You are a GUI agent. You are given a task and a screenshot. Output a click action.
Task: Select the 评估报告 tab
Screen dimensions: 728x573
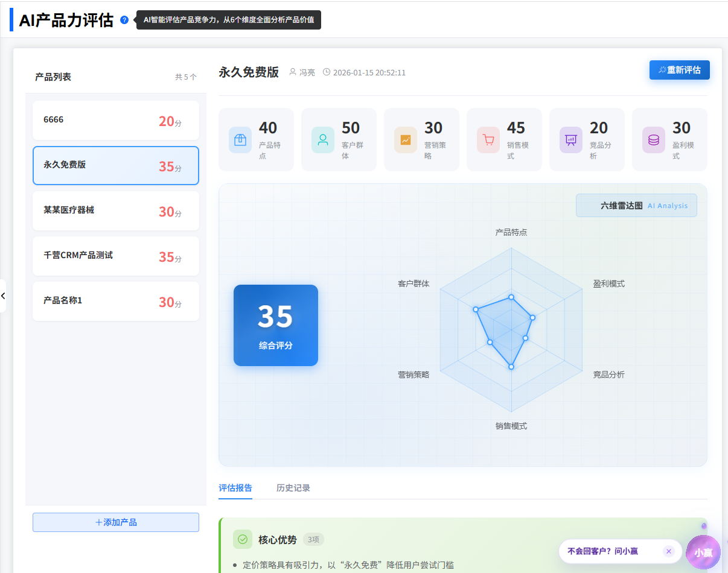[235, 488]
